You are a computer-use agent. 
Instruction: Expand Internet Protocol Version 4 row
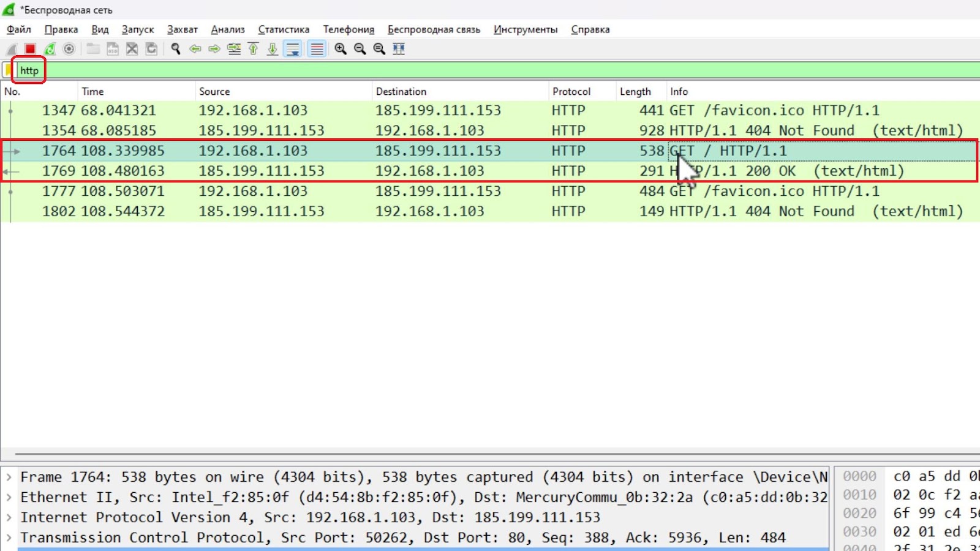coord(9,517)
